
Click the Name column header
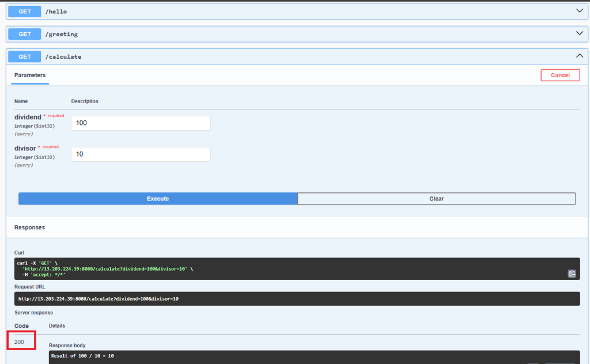21,101
